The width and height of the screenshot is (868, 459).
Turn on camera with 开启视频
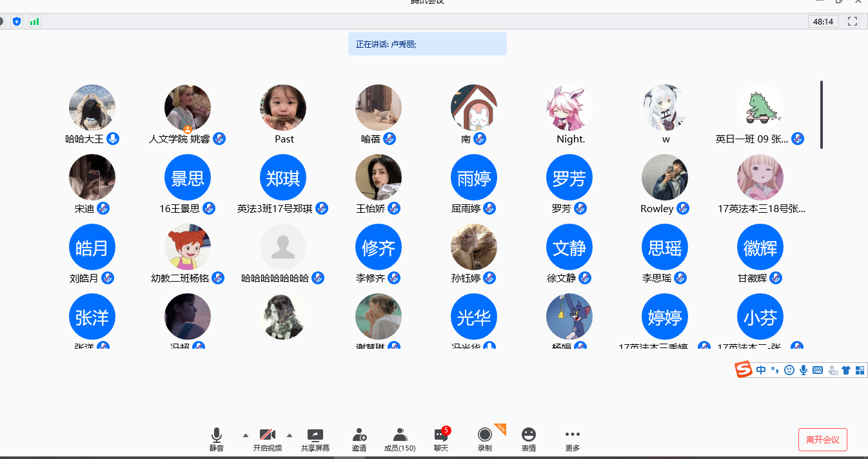click(267, 435)
